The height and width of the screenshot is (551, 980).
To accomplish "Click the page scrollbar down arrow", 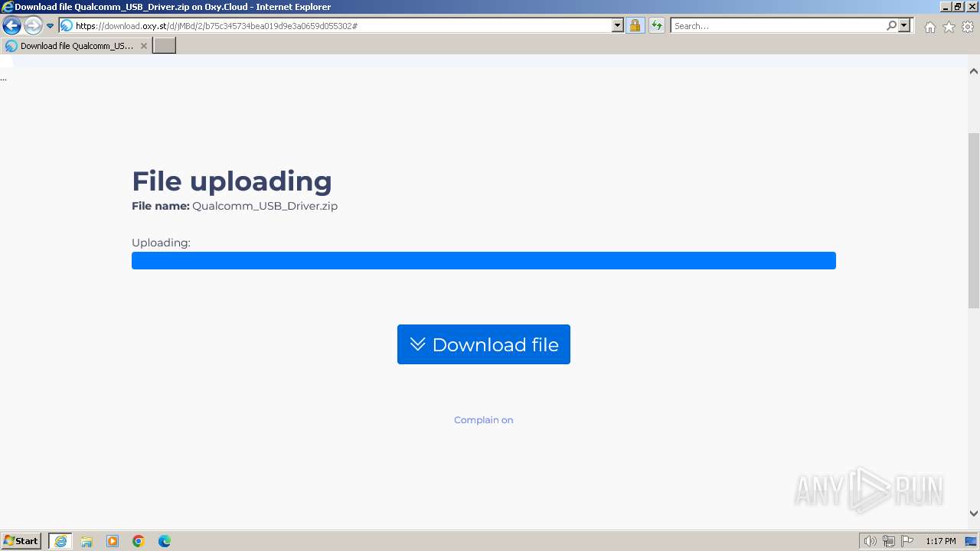I will pos(974,514).
